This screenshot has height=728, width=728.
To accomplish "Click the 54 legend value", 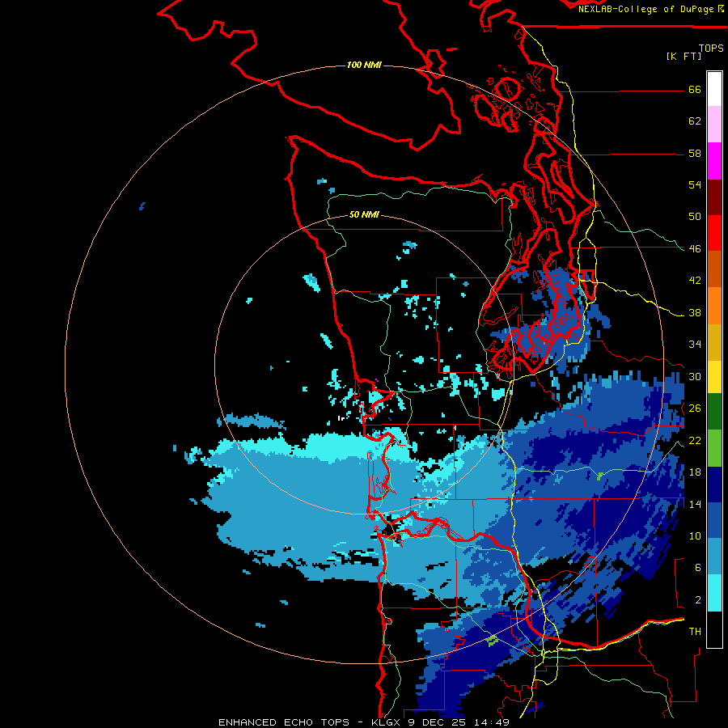I will (x=695, y=184).
